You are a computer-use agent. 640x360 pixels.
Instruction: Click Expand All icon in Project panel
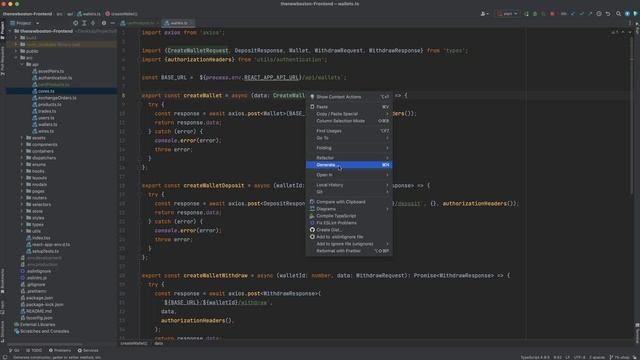[84, 23]
